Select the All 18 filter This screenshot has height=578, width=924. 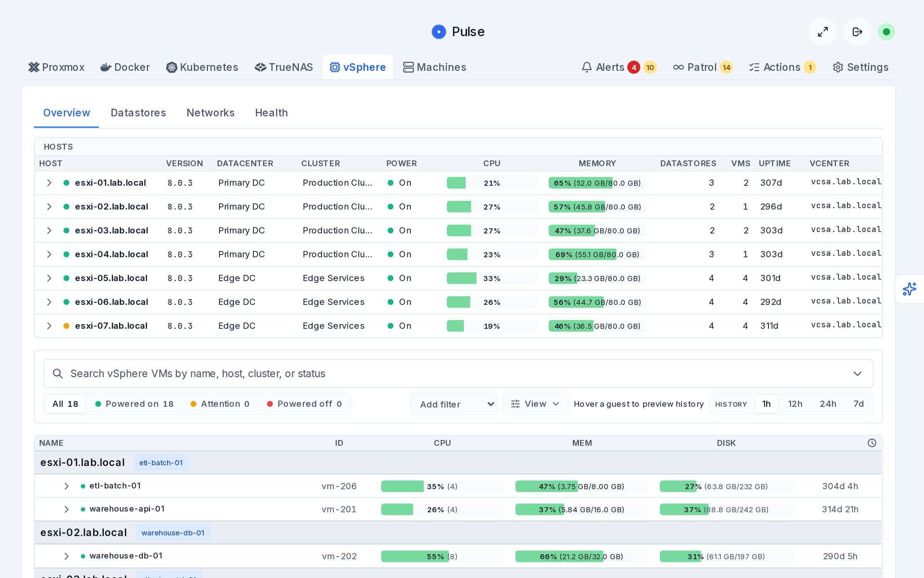pyautogui.click(x=65, y=404)
